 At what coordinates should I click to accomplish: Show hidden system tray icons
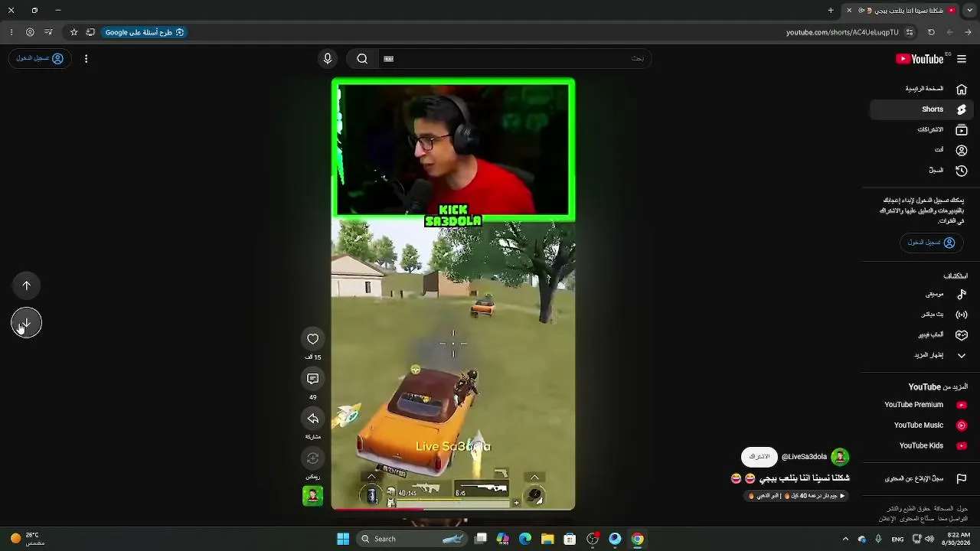845,539
